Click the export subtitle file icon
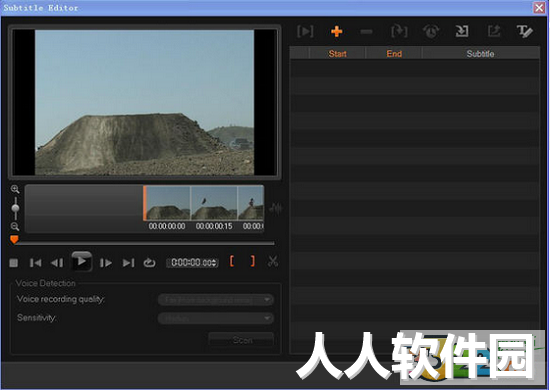The height and width of the screenshot is (390, 550). point(494,32)
